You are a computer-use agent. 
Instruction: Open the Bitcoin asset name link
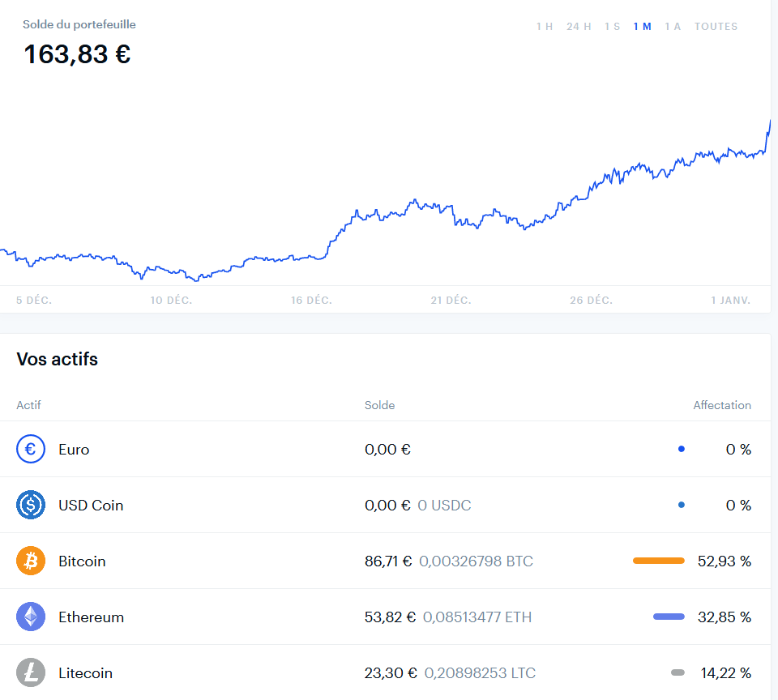[x=82, y=561]
